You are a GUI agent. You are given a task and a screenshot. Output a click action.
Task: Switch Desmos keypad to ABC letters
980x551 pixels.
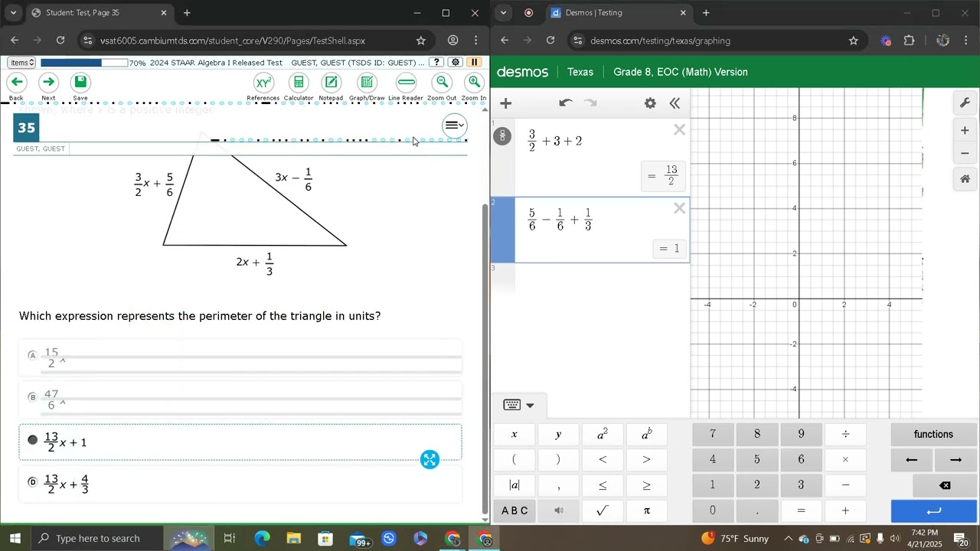[514, 510]
